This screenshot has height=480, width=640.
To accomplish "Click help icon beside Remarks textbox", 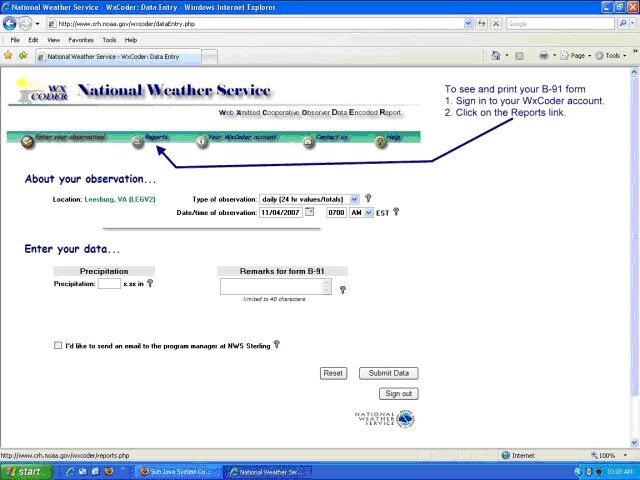I will click(342, 289).
